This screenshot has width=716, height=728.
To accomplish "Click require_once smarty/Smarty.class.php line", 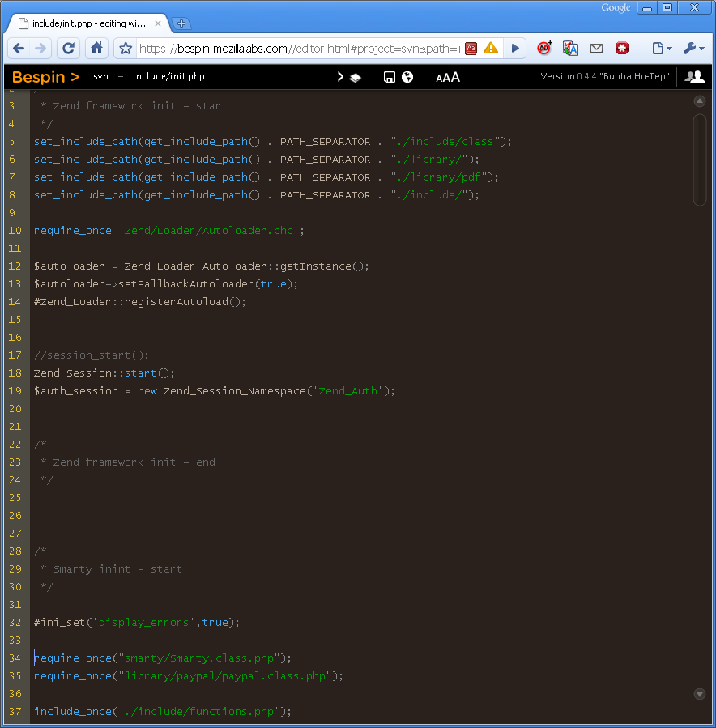I will pyautogui.click(x=163, y=658).
